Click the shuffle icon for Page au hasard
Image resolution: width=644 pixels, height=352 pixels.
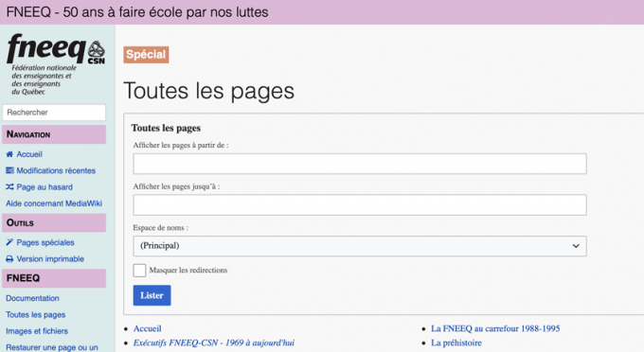[9, 187]
